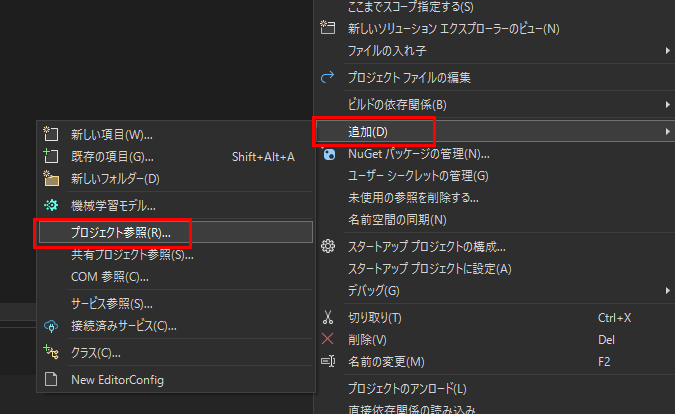
Task: Click the プロジェクト ファイルの編集 arrow icon
Action: (x=328, y=77)
